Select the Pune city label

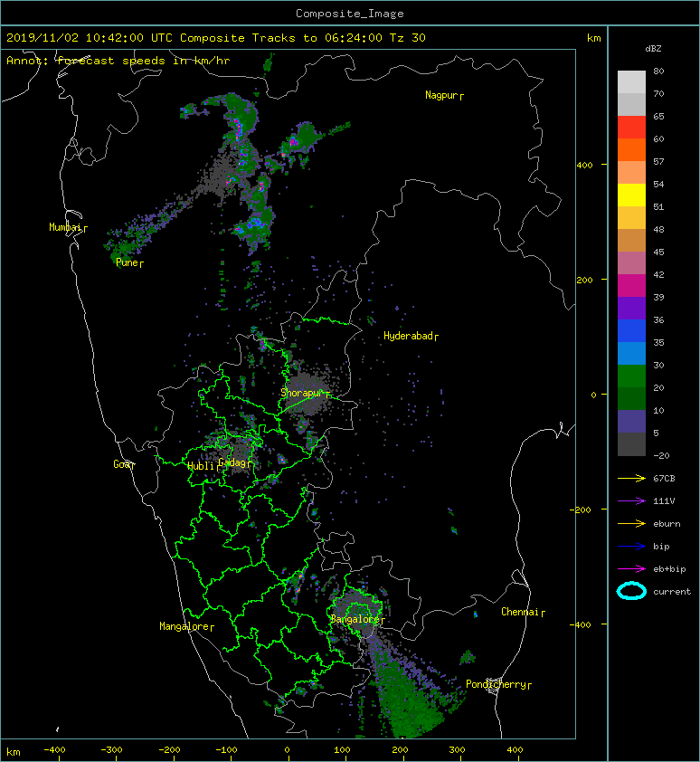(x=127, y=262)
